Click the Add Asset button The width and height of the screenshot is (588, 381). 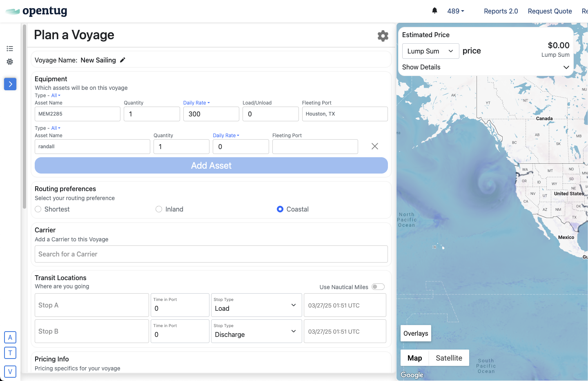tap(211, 165)
